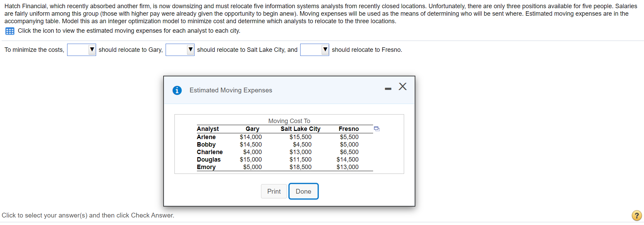Viewport: 644px width, 225px height.
Task: Open the dropdown for relocating to Fresno
Action: tap(315, 50)
